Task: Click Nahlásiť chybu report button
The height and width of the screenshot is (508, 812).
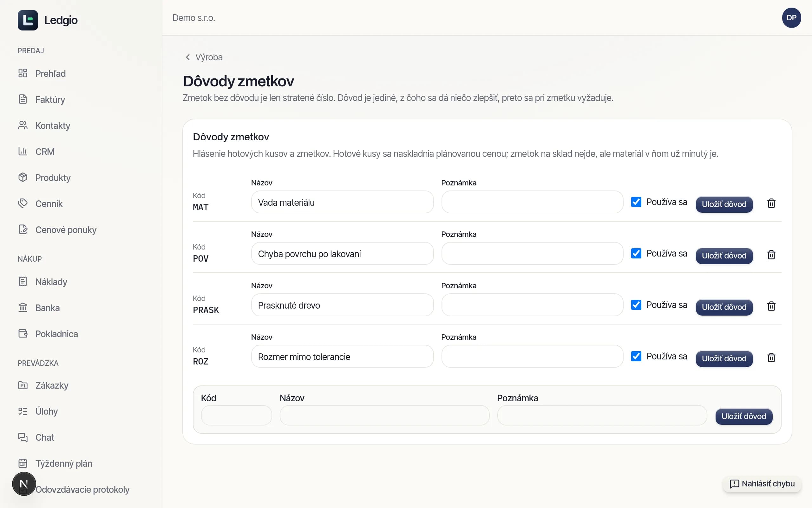Action: pos(762,484)
